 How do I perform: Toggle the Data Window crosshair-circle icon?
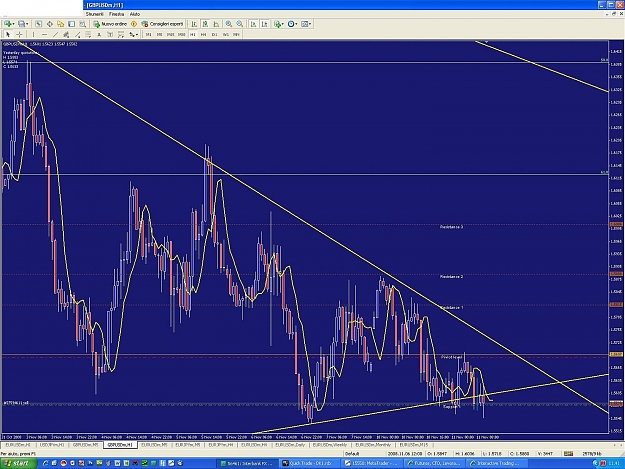[49, 24]
